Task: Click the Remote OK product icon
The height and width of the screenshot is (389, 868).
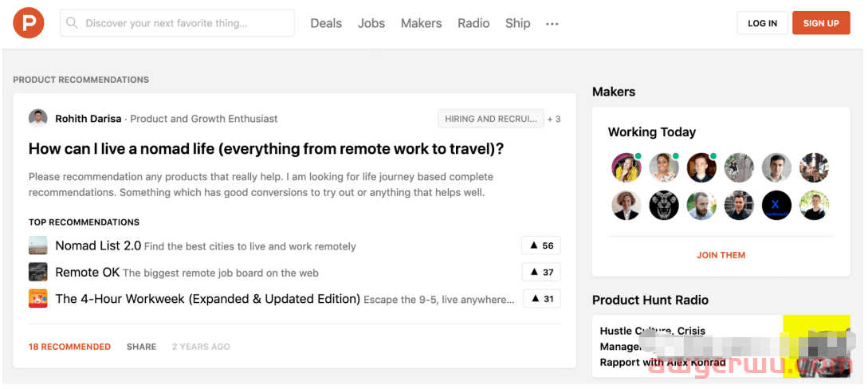Action: coord(38,272)
